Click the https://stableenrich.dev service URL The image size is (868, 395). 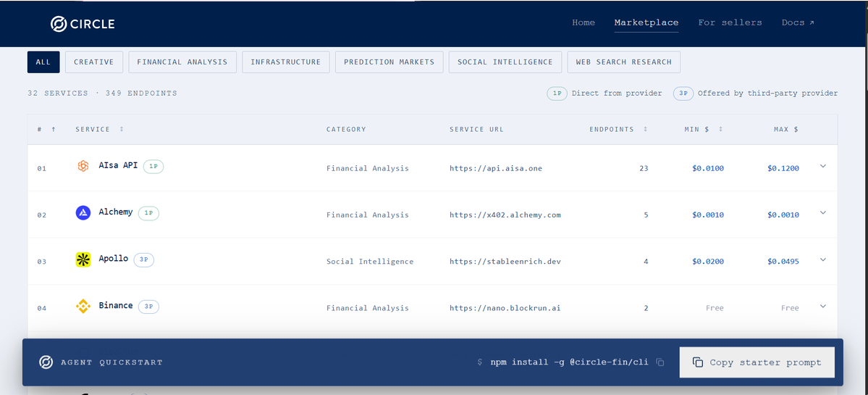505,262
